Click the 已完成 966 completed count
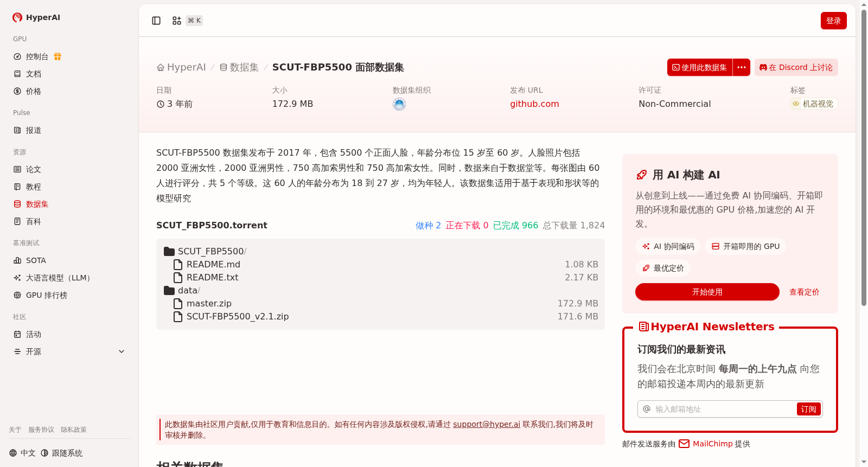Screen dimensions: 868x467 [x=515, y=225]
